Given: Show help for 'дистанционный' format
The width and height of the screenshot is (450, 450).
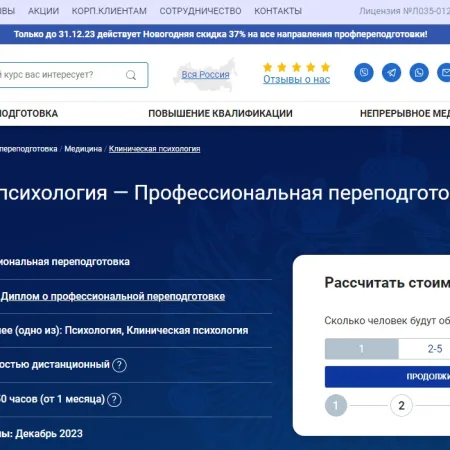Looking at the screenshot, I should pos(119,365).
